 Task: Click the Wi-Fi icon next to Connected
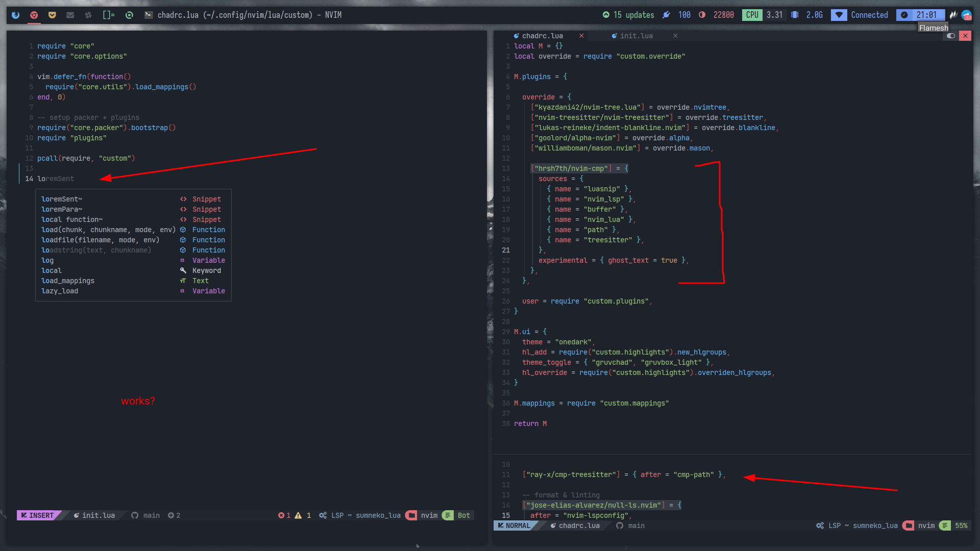point(839,15)
